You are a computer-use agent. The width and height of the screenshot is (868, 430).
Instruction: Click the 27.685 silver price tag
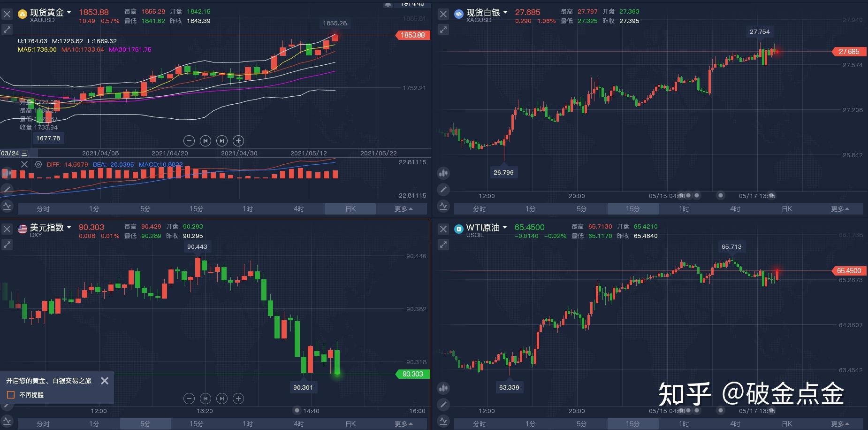(x=849, y=52)
